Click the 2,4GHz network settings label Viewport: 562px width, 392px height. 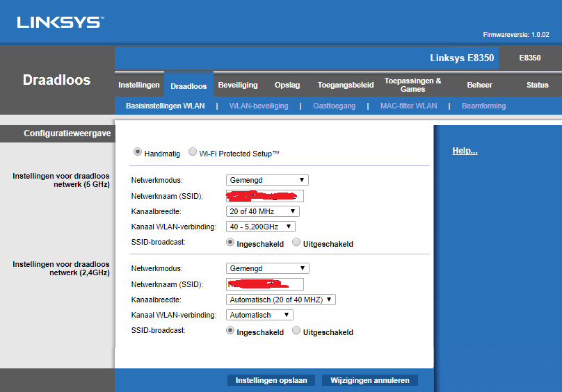coord(61,268)
